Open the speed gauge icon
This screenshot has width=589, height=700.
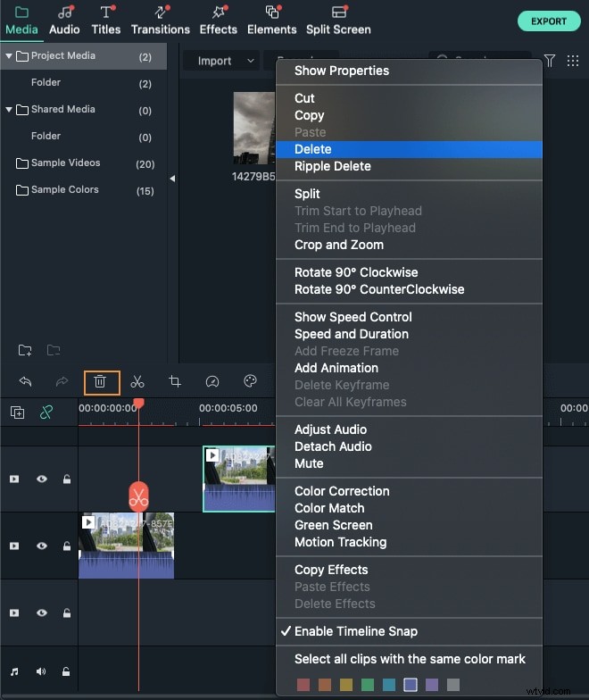(212, 382)
